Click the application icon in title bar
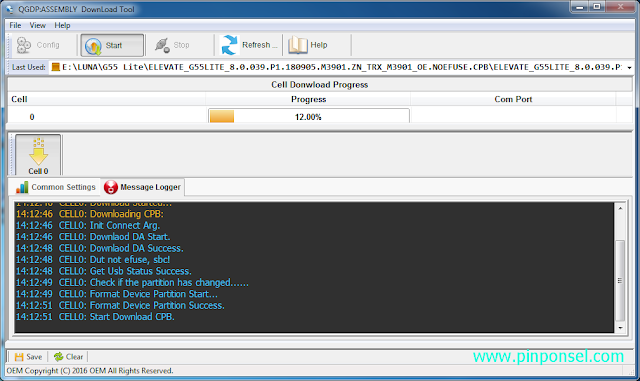This screenshot has width=640, height=381. click(x=10, y=9)
